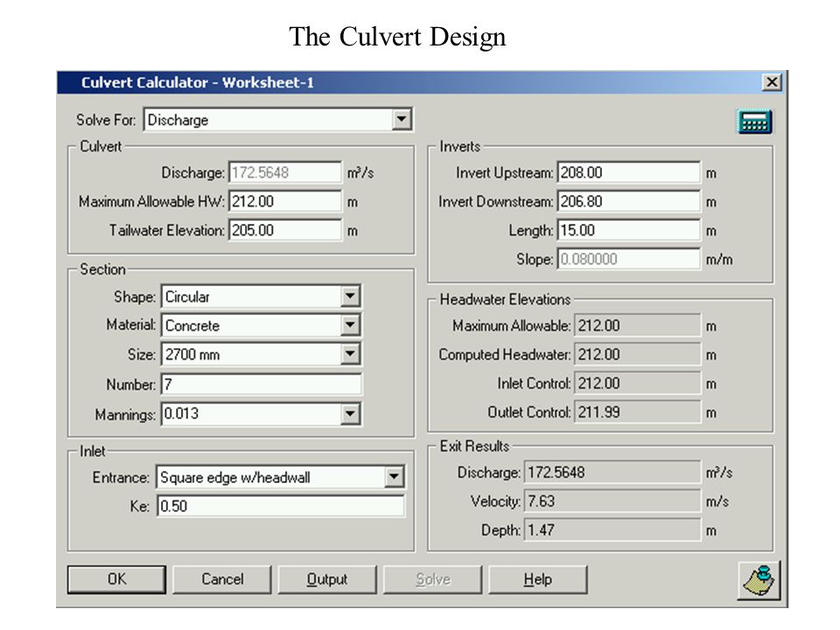Click Computed Headwater value 212.00
Viewport: 840px width, 630px height.
[x=638, y=354]
